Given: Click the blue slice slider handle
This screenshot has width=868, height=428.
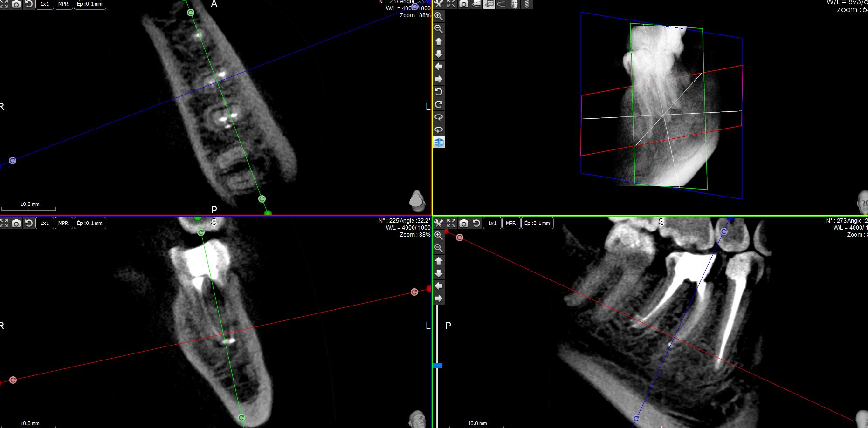Looking at the screenshot, I should click(437, 366).
